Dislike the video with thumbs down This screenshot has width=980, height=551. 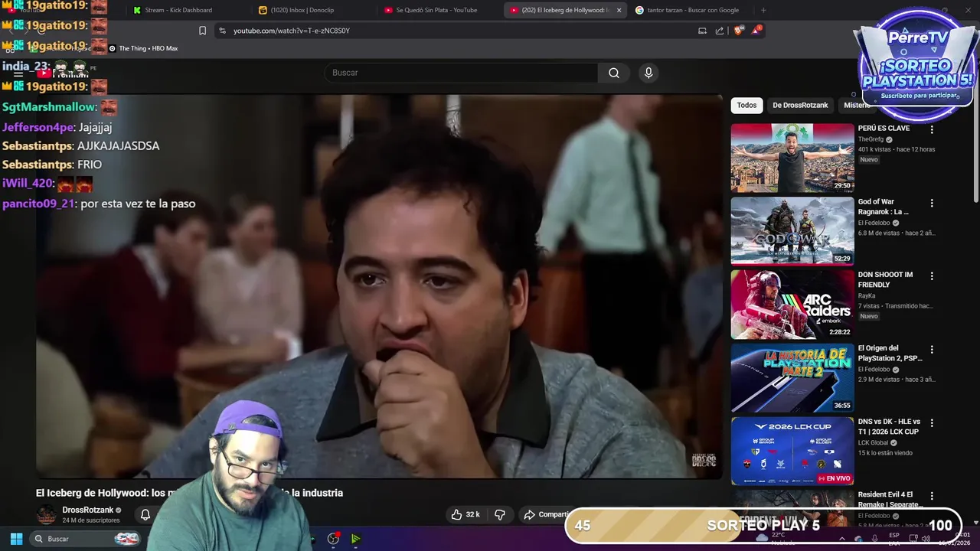[500, 514]
